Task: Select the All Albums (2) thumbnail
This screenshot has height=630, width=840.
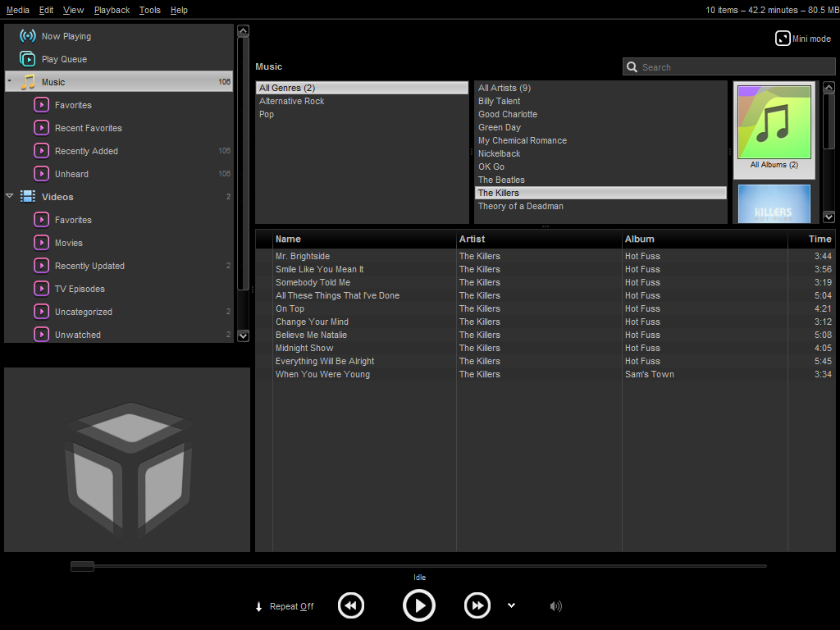Action: 774,130
